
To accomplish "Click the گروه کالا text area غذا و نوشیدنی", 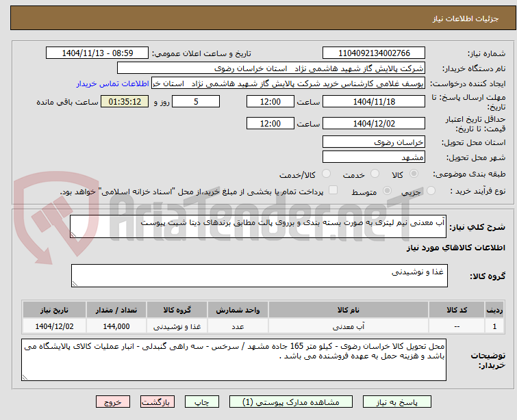I will [259, 276].
